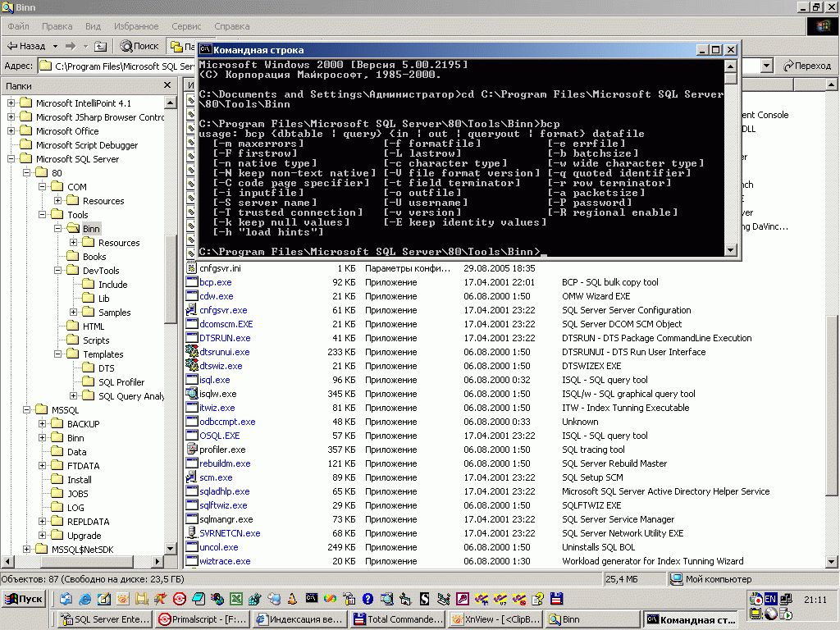Image resolution: width=840 pixels, height=630 pixels.
Task: Open the address bar dropdown arrow
Action: (x=767, y=66)
